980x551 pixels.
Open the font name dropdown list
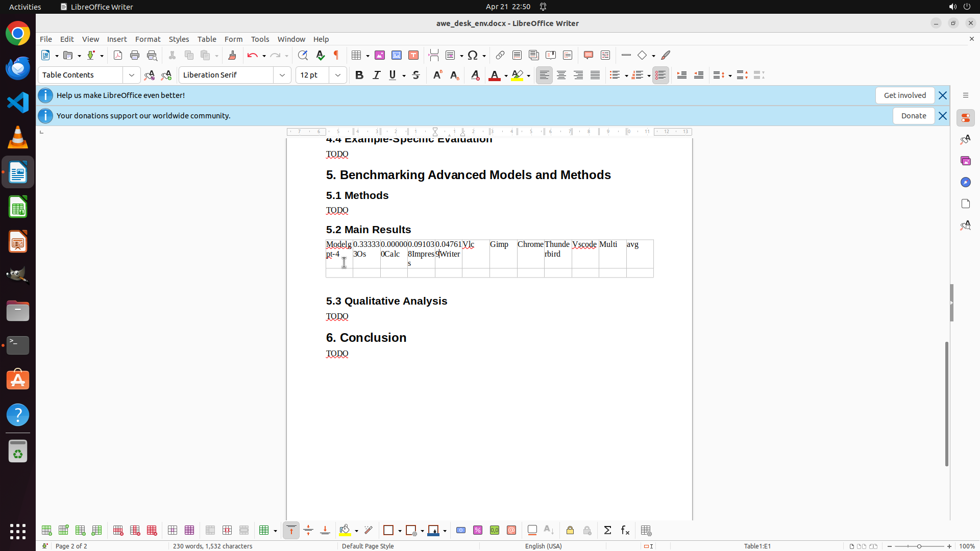click(282, 75)
